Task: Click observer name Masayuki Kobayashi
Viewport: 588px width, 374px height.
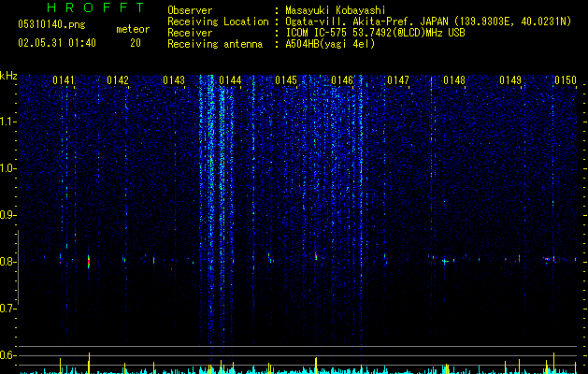Action: (x=336, y=10)
